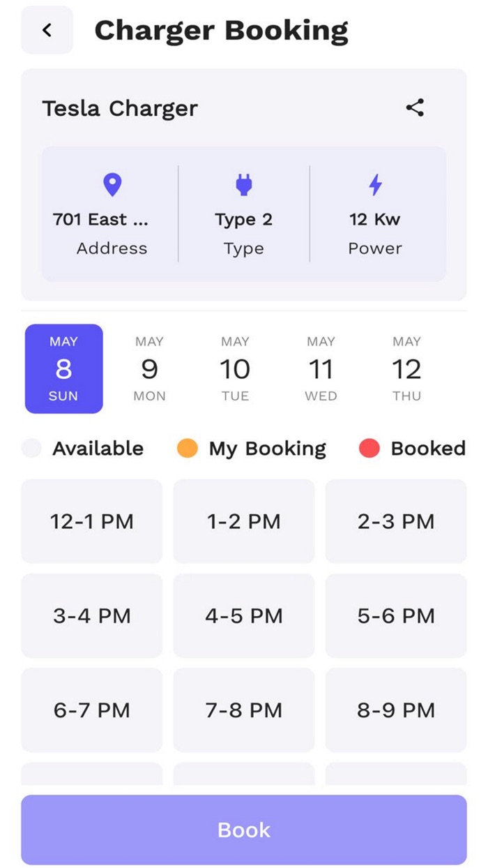
Task: Pick the 6-7 PM time slot
Action: click(92, 710)
